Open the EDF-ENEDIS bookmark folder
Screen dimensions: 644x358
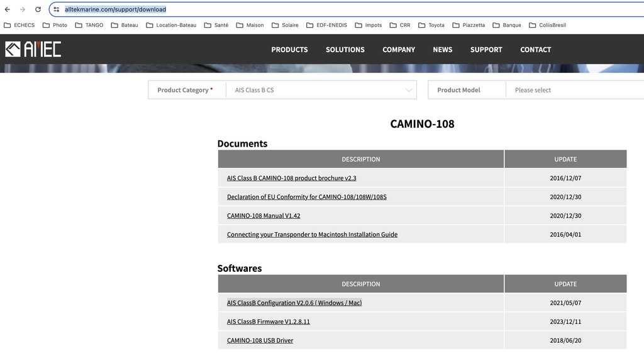pos(326,25)
